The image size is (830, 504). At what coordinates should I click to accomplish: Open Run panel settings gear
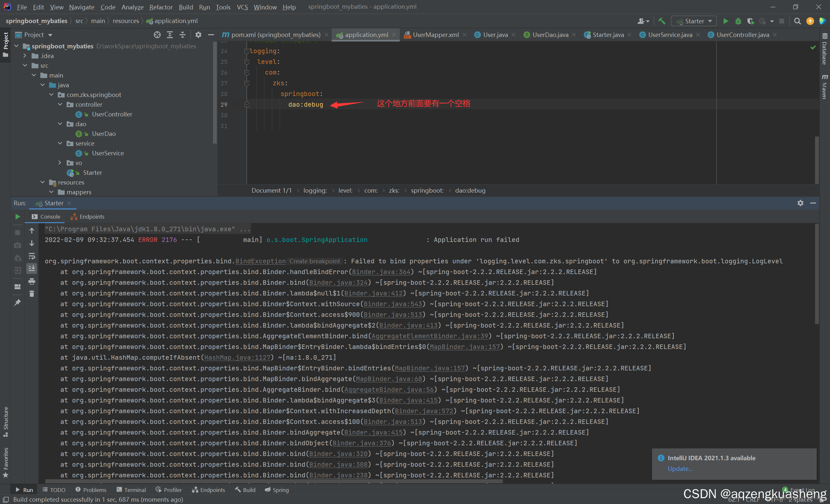[x=800, y=203]
